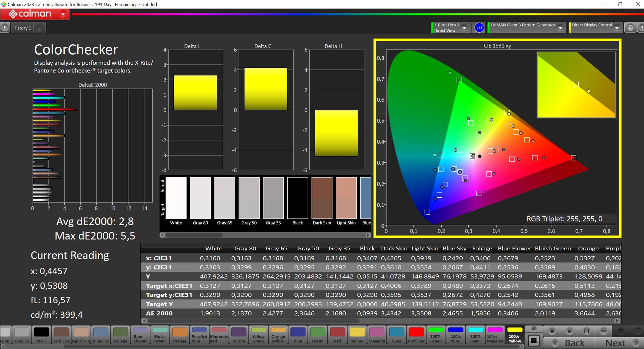
Task: Click the read series bracket icon
Action: point(586,331)
